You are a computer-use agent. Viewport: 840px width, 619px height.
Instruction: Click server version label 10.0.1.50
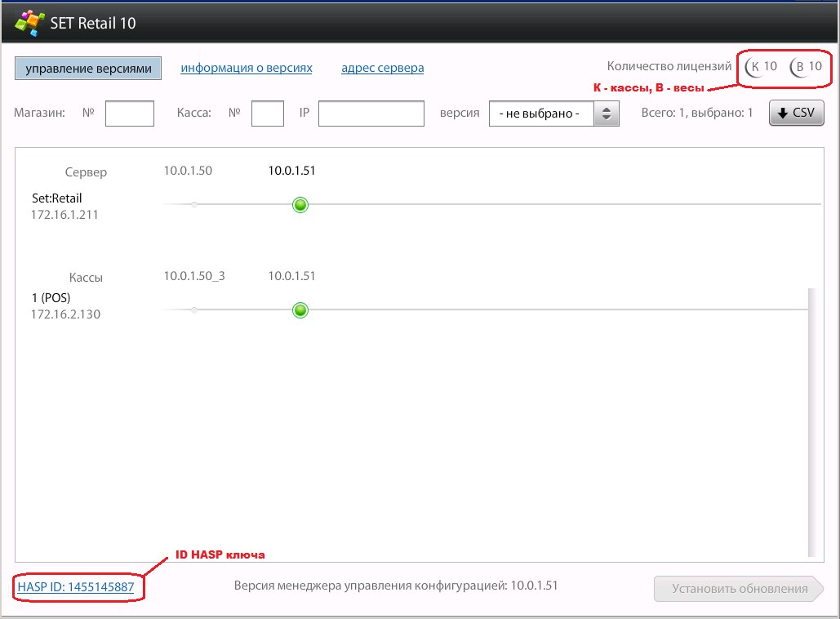pos(188,171)
